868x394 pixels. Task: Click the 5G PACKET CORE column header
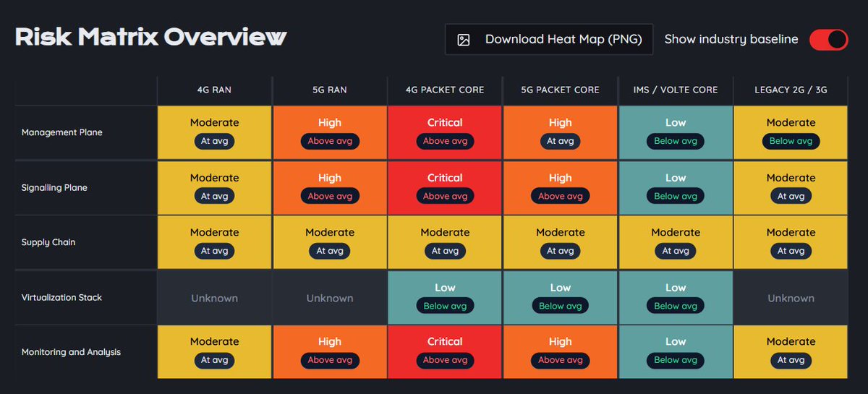point(561,90)
